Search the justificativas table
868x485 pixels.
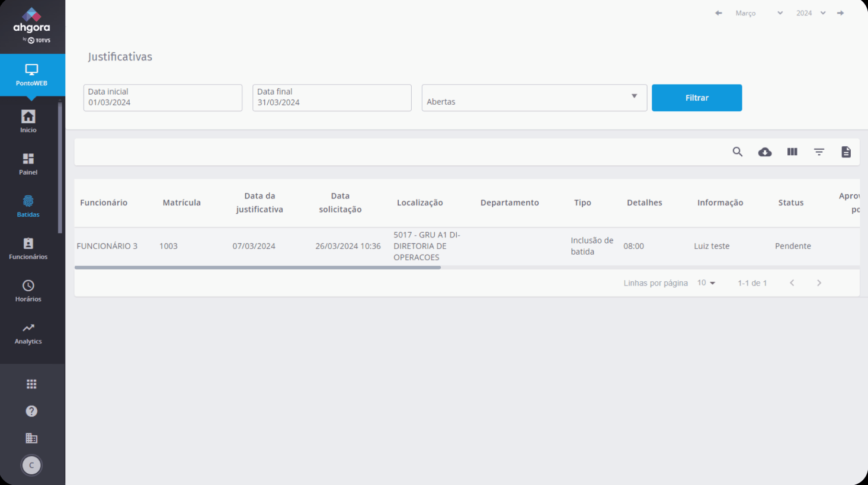point(738,152)
